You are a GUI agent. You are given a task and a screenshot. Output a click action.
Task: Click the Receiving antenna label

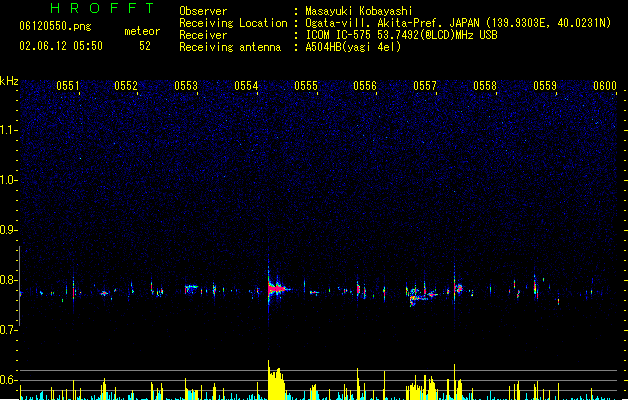230,47
